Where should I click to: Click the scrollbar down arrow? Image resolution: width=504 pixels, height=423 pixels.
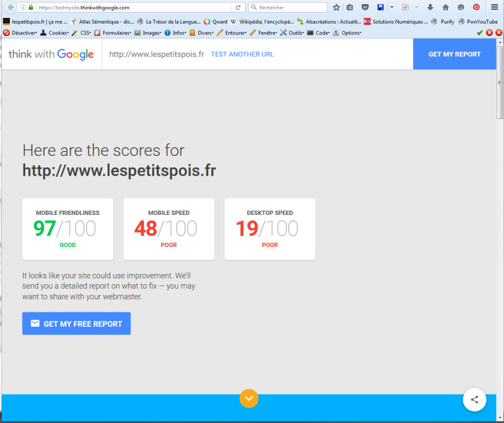[x=500, y=418]
